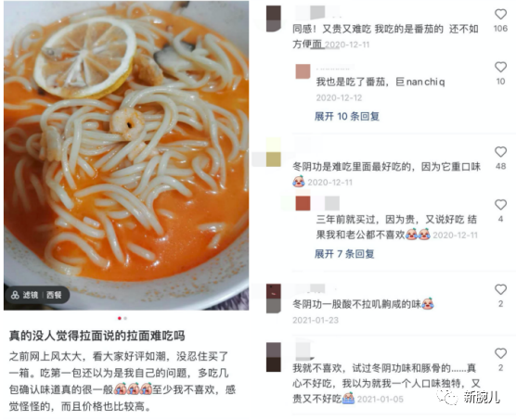The width and height of the screenshot is (516, 420).
Task: Open the noodle bowl photo
Action: pyautogui.click(x=126, y=156)
